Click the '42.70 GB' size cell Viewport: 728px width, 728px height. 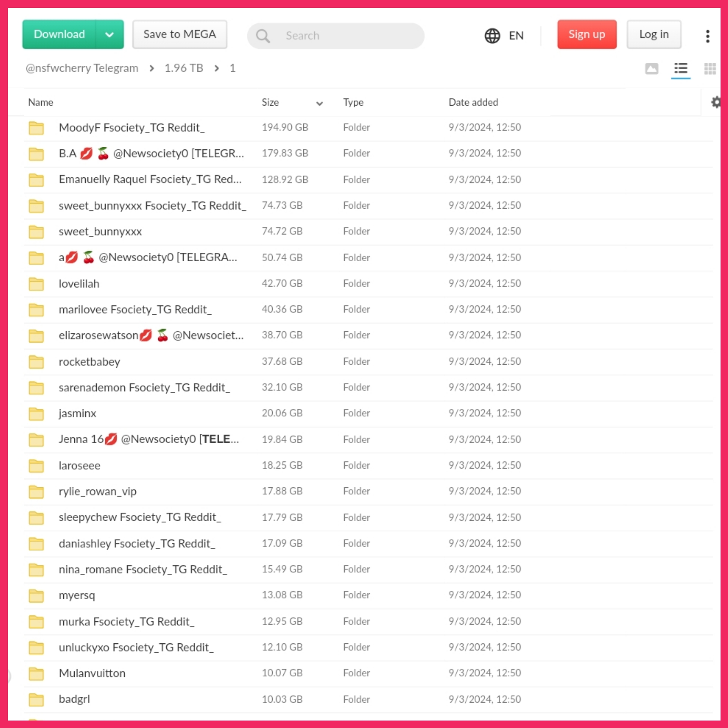tap(282, 283)
